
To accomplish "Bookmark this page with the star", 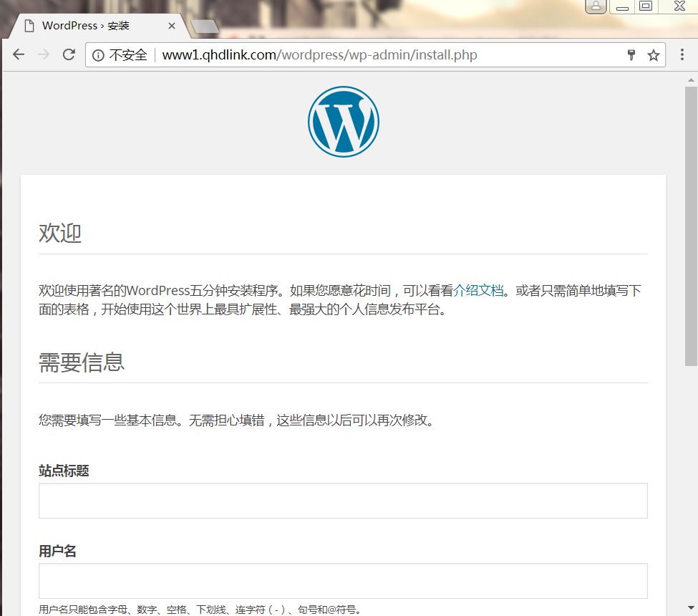I will (653, 55).
